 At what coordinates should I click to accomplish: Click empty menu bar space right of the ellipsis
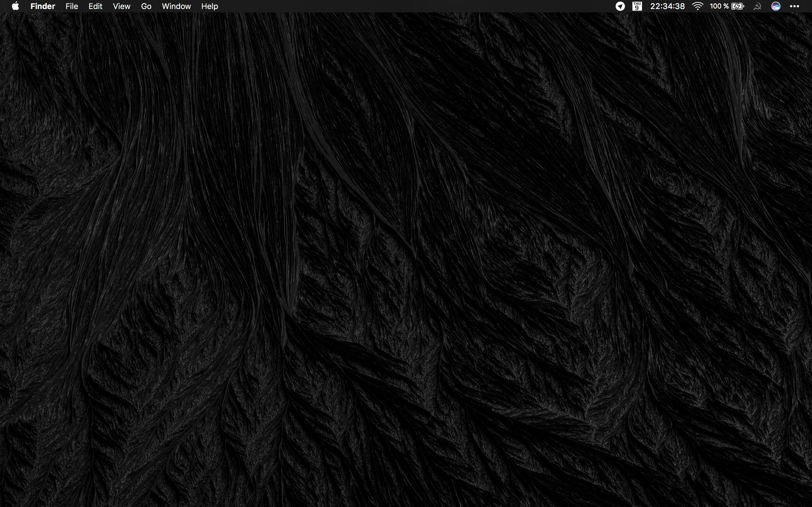[807, 6]
